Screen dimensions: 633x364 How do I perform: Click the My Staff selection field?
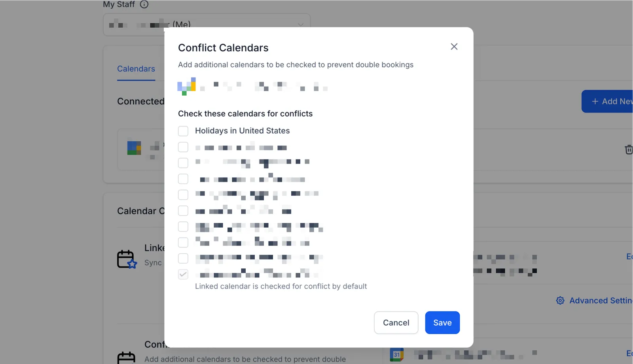pos(207,25)
